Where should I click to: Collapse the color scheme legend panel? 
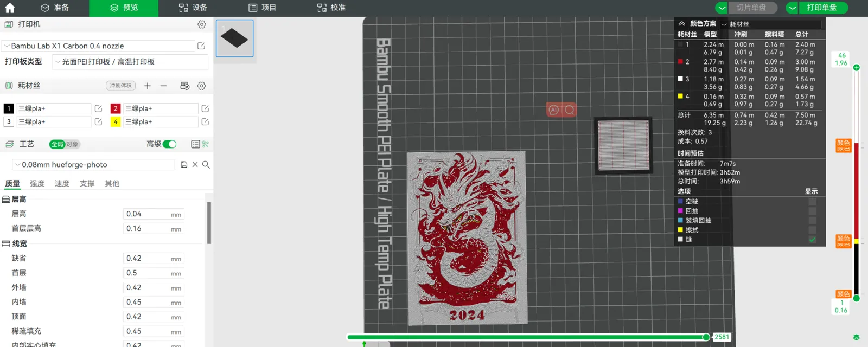(x=681, y=24)
